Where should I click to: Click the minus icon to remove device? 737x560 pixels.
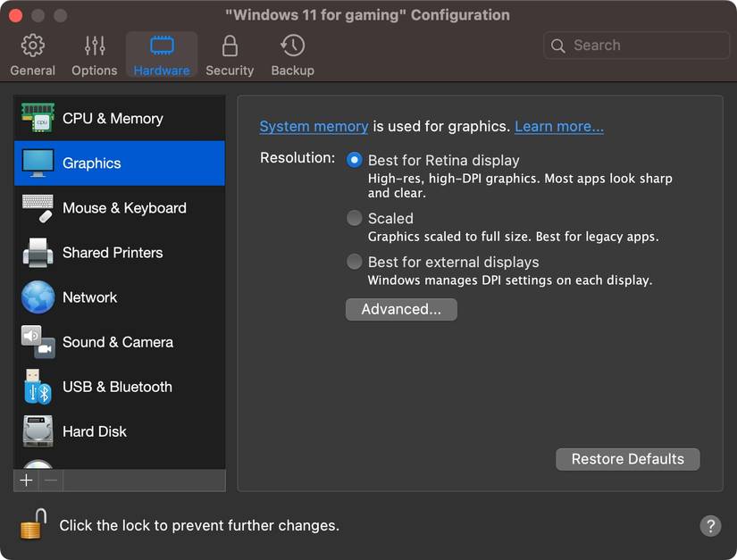51,481
